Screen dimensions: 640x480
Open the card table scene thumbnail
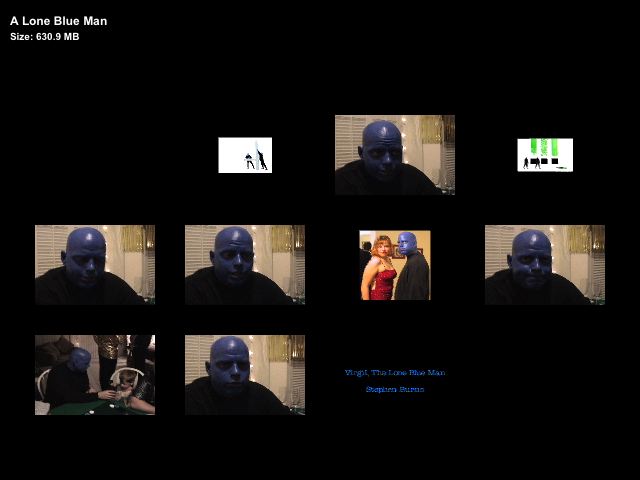click(x=95, y=375)
